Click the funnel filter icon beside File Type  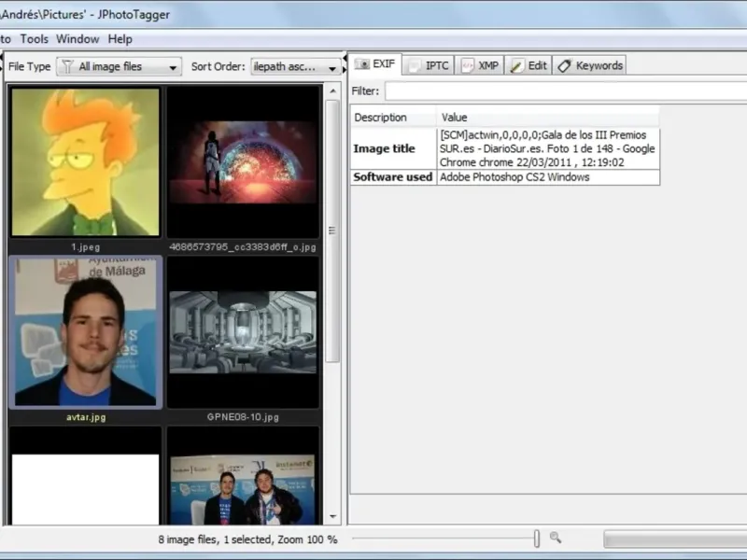pyautogui.click(x=67, y=66)
